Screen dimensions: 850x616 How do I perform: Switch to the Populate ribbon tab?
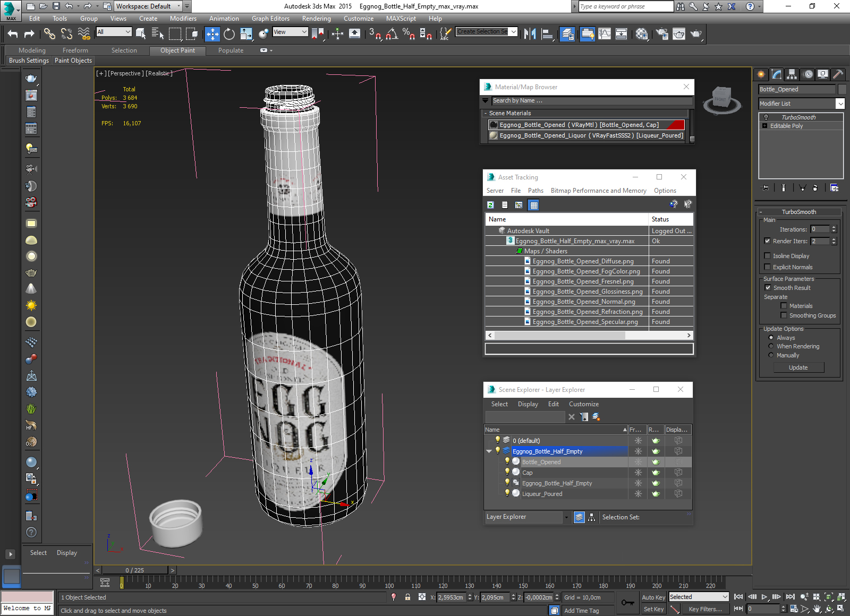click(x=231, y=50)
